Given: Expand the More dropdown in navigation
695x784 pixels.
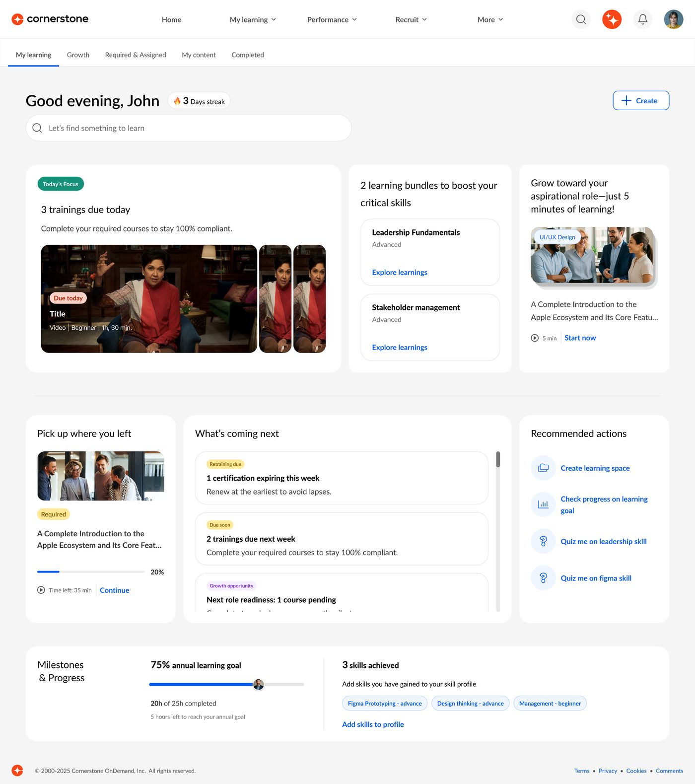Looking at the screenshot, I should point(490,19).
